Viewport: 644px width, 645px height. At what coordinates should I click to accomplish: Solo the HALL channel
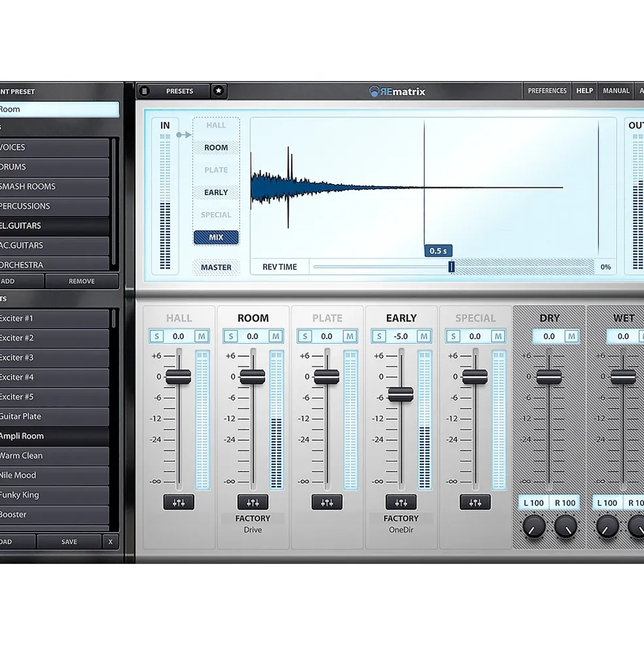[156, 337]
